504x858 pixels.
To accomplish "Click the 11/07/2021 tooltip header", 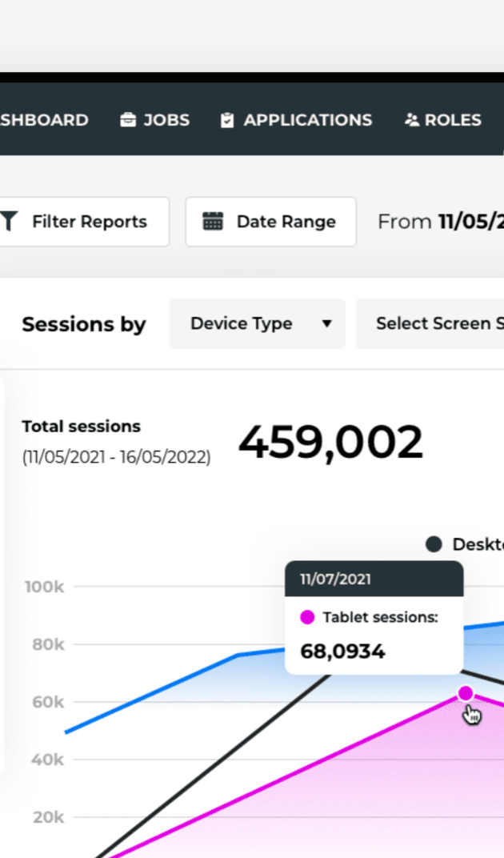I will [x=374, y=579].
